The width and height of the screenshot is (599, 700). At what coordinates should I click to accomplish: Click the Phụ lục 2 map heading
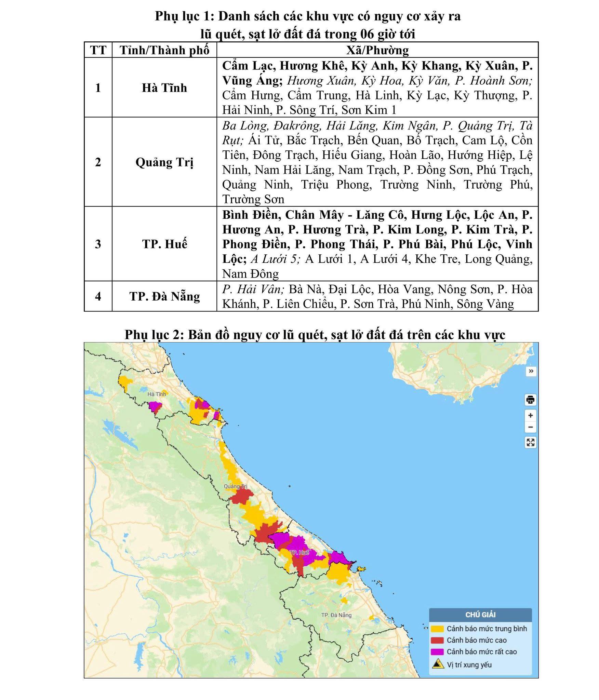[x=315, y=335]
